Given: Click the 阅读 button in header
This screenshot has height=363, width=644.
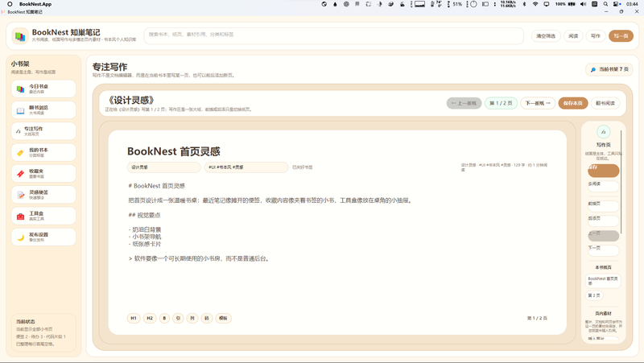Looking at the screenshot, I should click(573, 36).
